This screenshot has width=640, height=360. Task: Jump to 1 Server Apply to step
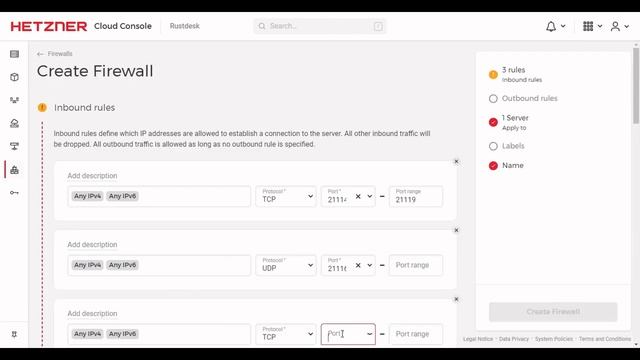point(509,122)
